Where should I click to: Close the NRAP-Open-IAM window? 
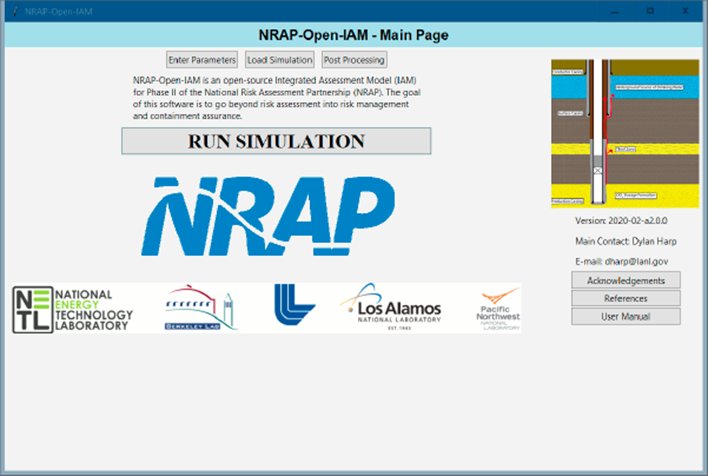tap(685, 11)
